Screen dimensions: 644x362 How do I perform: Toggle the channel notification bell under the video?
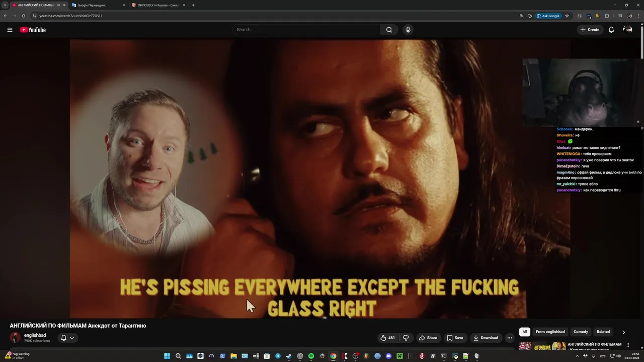(63, 338)
